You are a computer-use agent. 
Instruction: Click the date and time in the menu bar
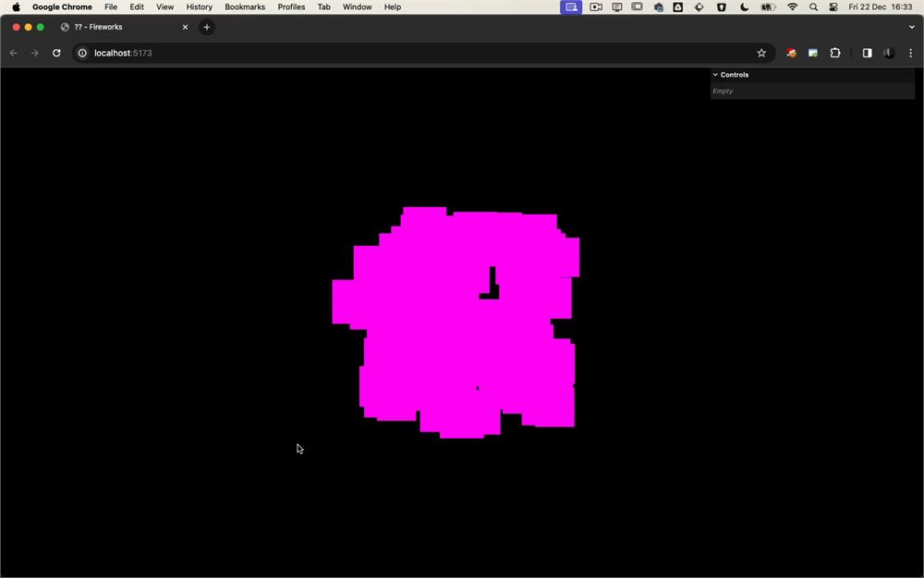pyautogui.click(x=881, y=7)
